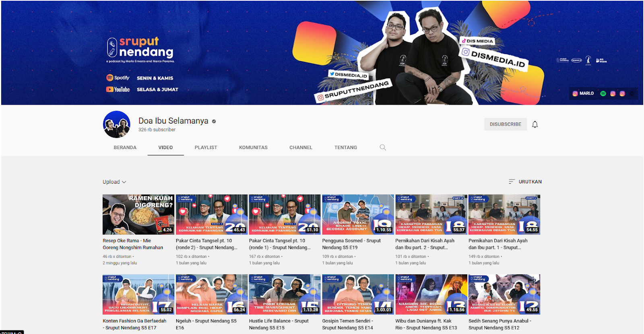Click the 167 rb x ditonton view count
The width and height of the screenshot is (644, 334).
tap(264, 257)
